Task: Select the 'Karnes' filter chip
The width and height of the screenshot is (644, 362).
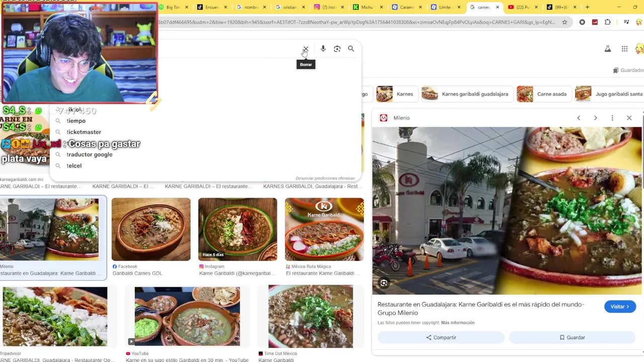Action: point(397,94)
